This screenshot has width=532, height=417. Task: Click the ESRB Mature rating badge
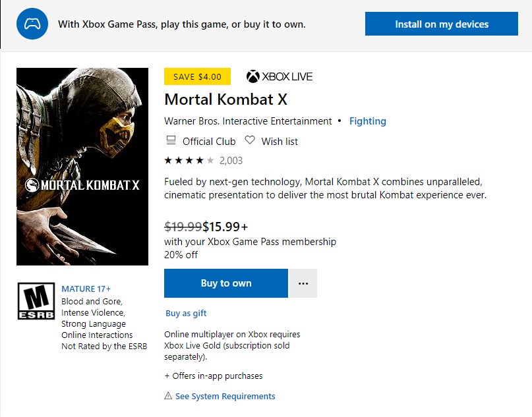point(36,302)
